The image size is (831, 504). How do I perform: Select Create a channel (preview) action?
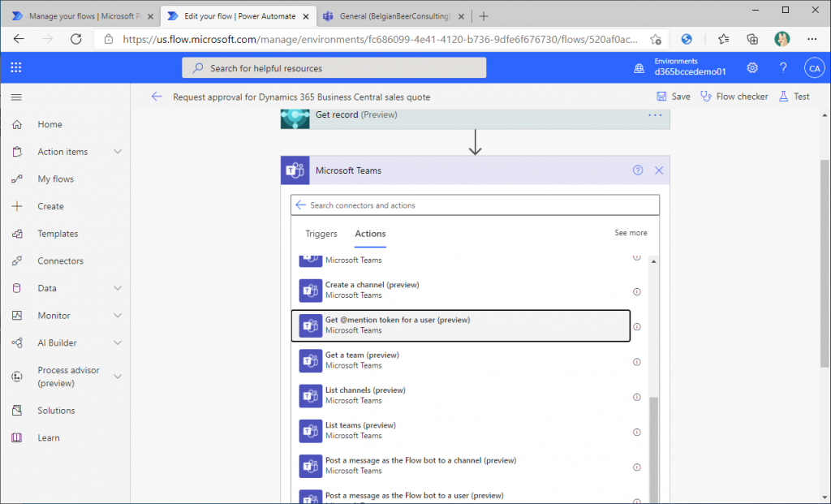[461, 290]
